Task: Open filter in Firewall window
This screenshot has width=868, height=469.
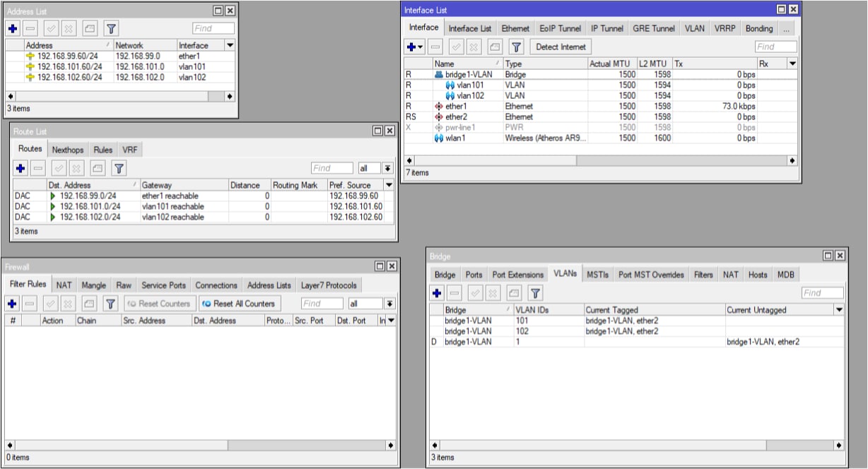Action: click(x=111, y=304)
